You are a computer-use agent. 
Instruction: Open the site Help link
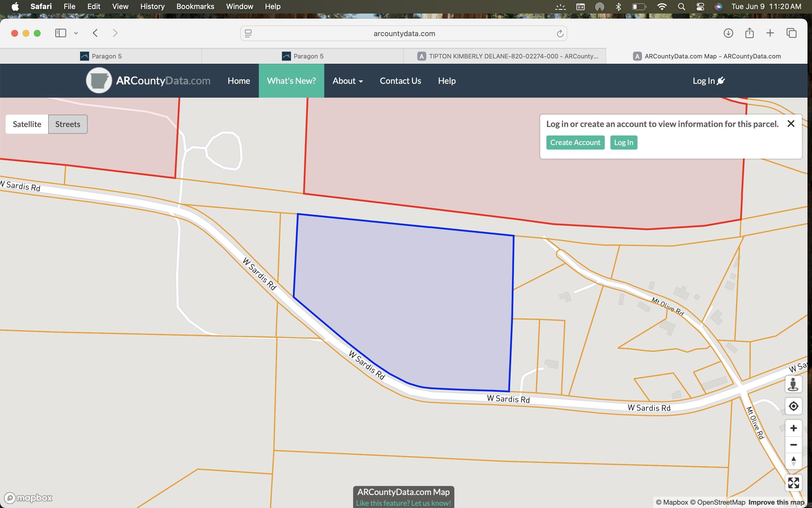[x=447, y=81]
